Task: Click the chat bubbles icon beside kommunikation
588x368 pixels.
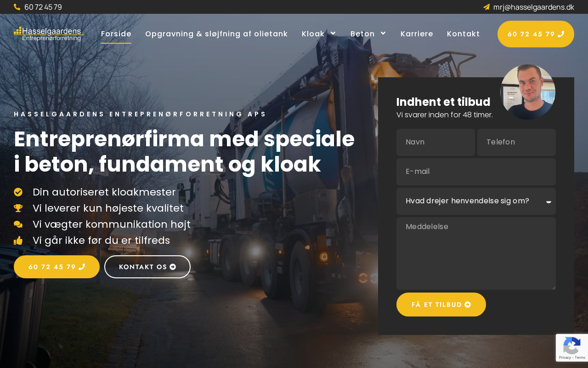Action: [x=18, y=224]
